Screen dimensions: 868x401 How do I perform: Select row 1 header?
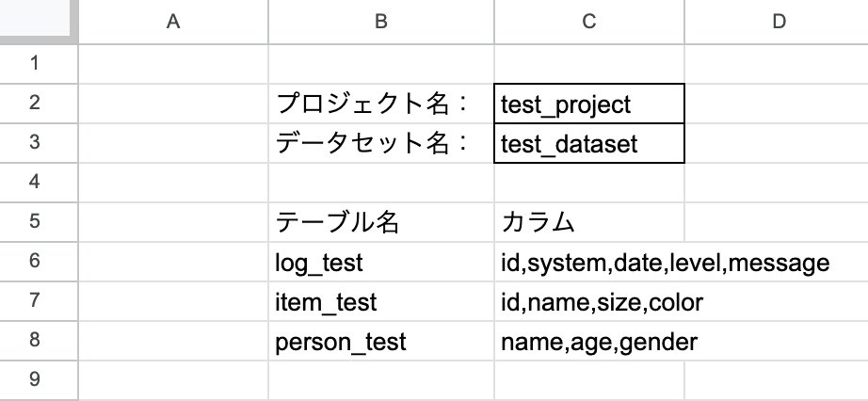pyautogui.click(x=38, y=64)
